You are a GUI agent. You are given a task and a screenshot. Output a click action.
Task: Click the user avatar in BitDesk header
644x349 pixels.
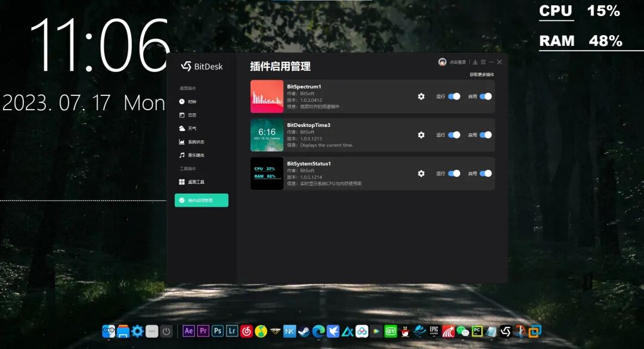(442, 62)
